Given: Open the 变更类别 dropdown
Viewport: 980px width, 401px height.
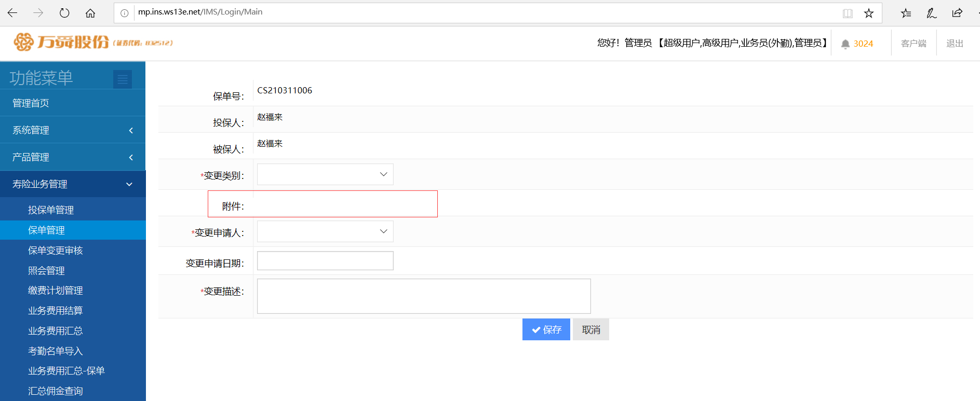Looking at the screenshot, I should [325, 174].
